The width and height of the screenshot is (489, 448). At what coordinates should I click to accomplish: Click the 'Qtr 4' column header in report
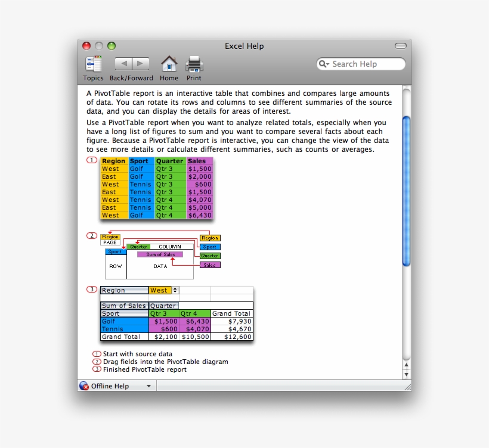(195, 313)
